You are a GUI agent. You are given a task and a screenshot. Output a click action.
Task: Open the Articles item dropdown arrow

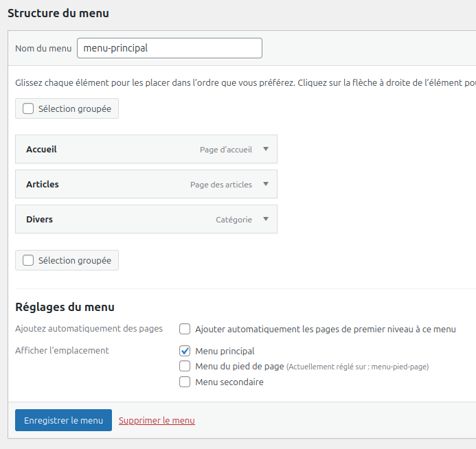pyautogui.click(x=266, y=184)
